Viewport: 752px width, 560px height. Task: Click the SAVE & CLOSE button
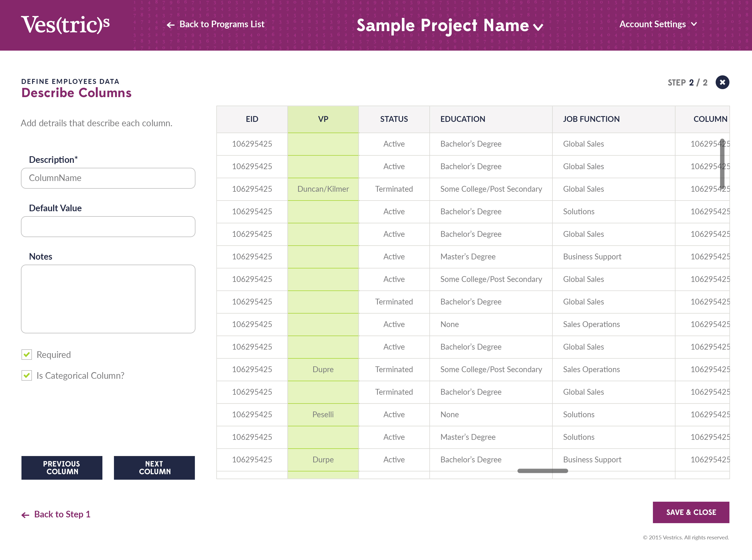point(691,512)
